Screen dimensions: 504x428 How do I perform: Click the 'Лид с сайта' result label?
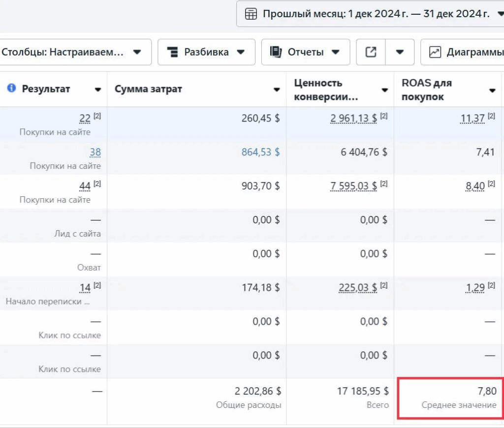77,234
